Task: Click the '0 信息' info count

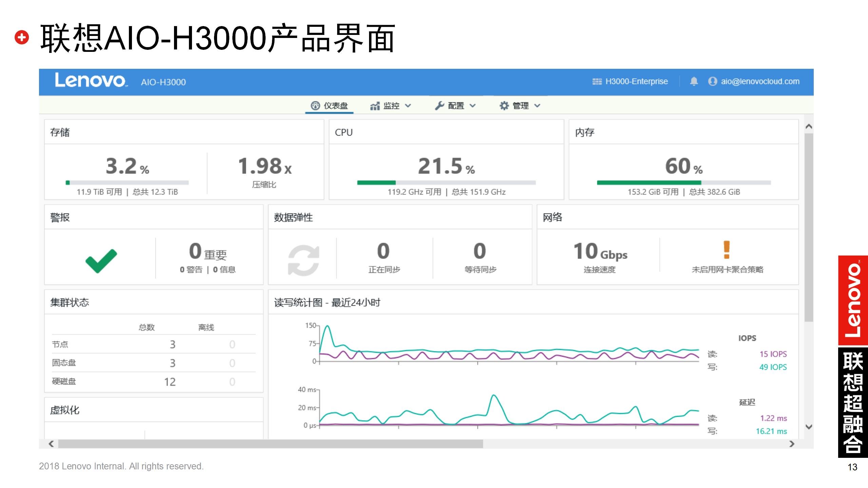Action: [224, 269]
